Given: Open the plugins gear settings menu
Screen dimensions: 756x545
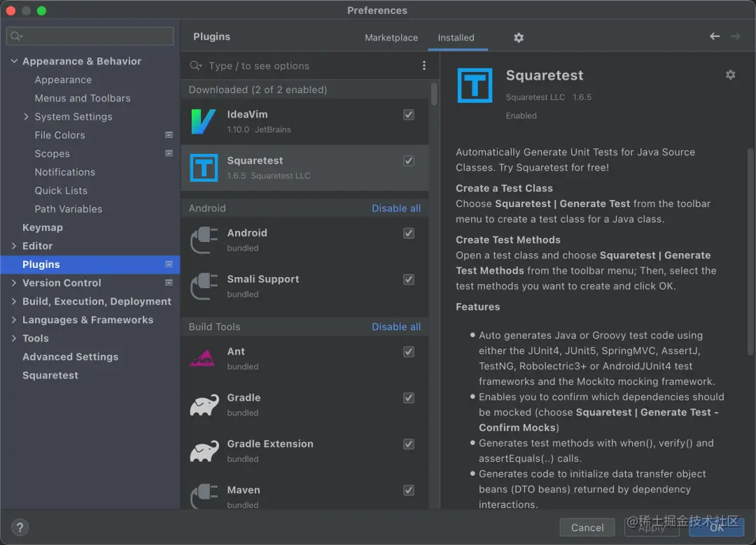Looking at the screenshot, I should tap(518, 38).
